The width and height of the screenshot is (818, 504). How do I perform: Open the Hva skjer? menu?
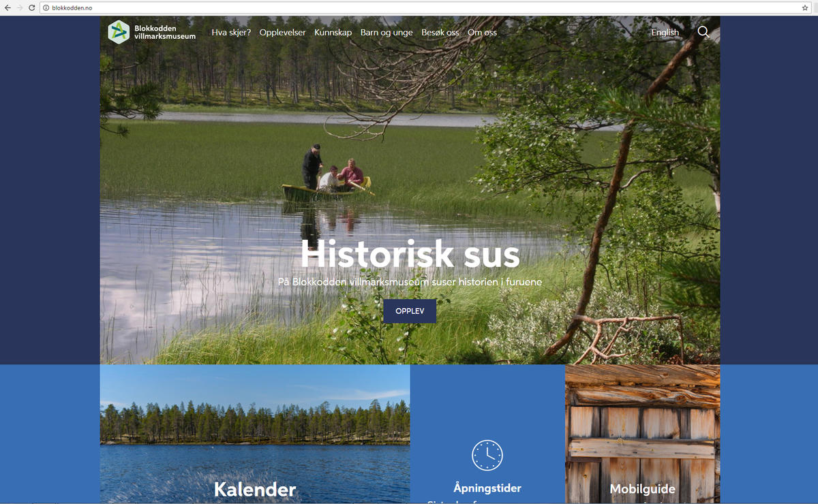click(x=231, y=32)
